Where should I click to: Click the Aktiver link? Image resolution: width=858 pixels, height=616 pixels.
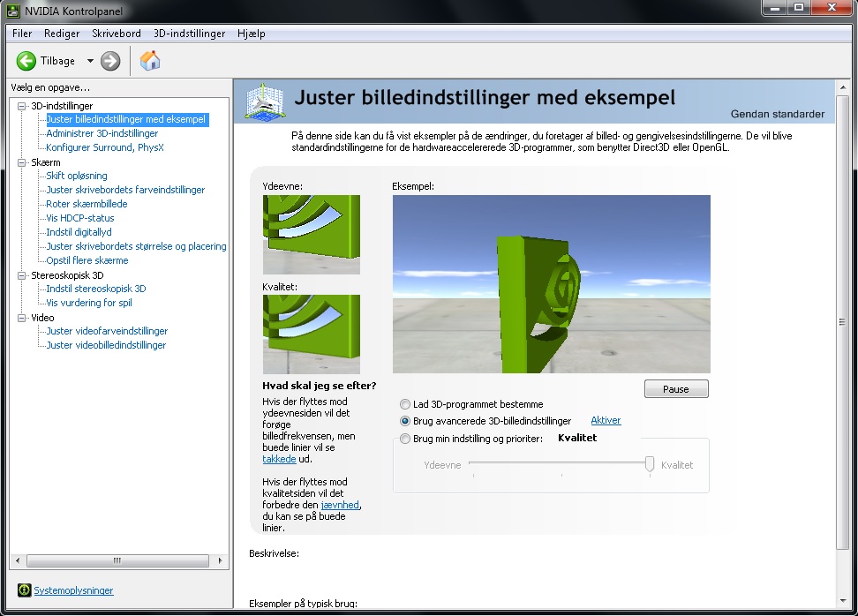click(x=606, y=420)
